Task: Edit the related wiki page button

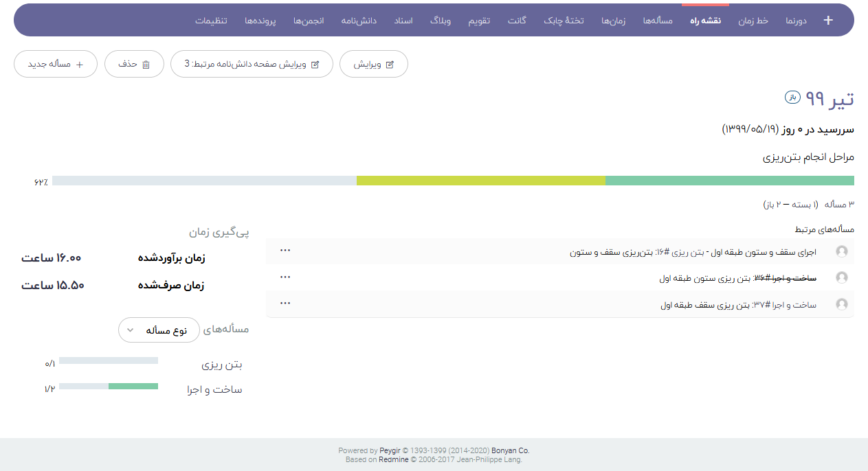Action: pyautogui.click(x=252, y=64)
